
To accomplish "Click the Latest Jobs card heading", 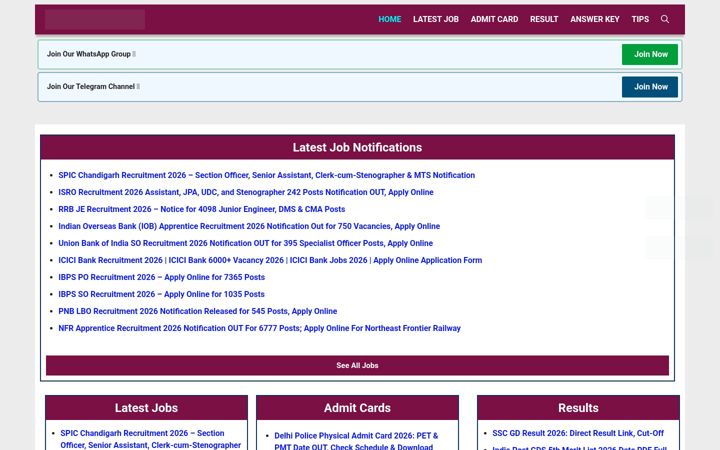I will pyautogui.click(x=146, y=408).
